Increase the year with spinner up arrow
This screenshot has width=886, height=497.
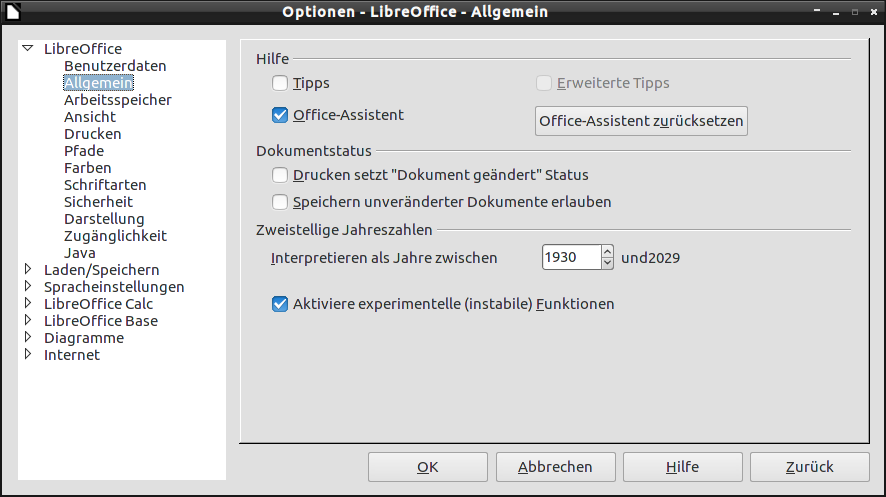pos(607,251)
